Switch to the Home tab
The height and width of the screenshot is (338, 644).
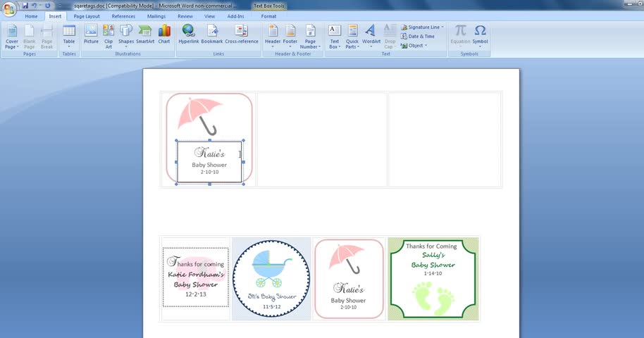(31, 16)
